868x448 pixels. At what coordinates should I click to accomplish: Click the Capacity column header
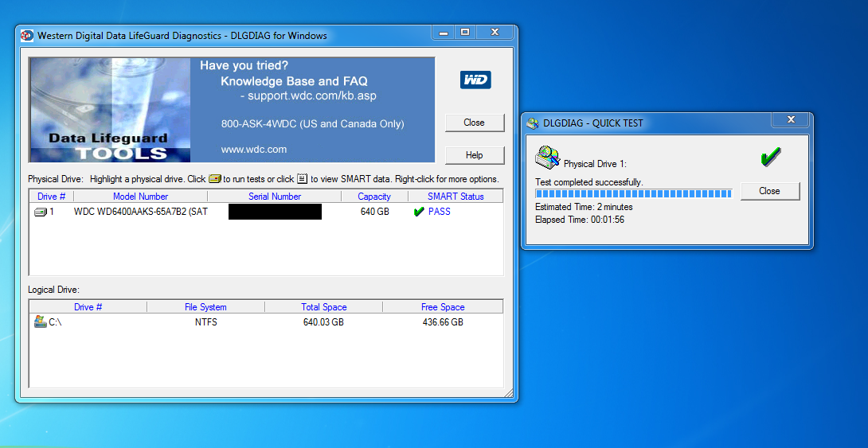[x=374, y=197]
